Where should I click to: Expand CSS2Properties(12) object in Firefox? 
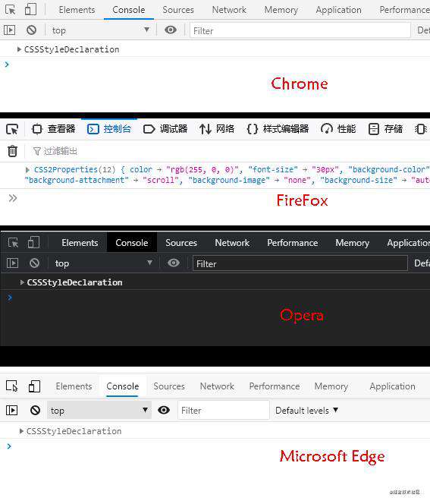(27, 170)
